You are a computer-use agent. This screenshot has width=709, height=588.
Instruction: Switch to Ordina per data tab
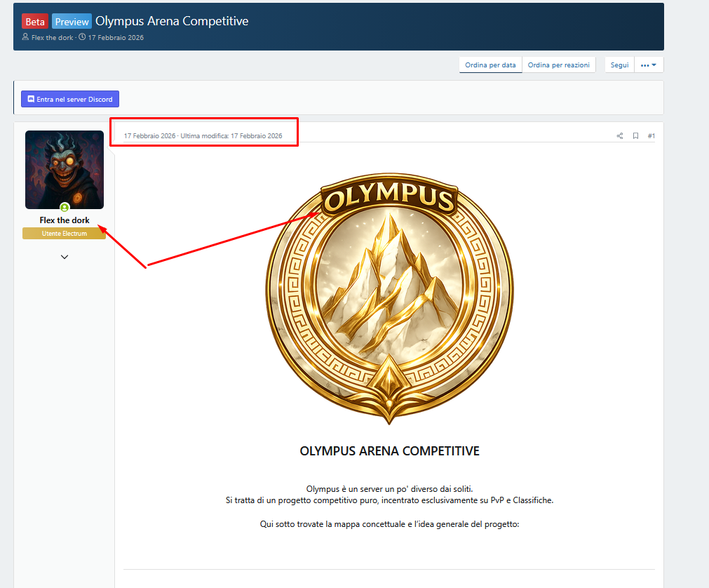tap(491, 65)
